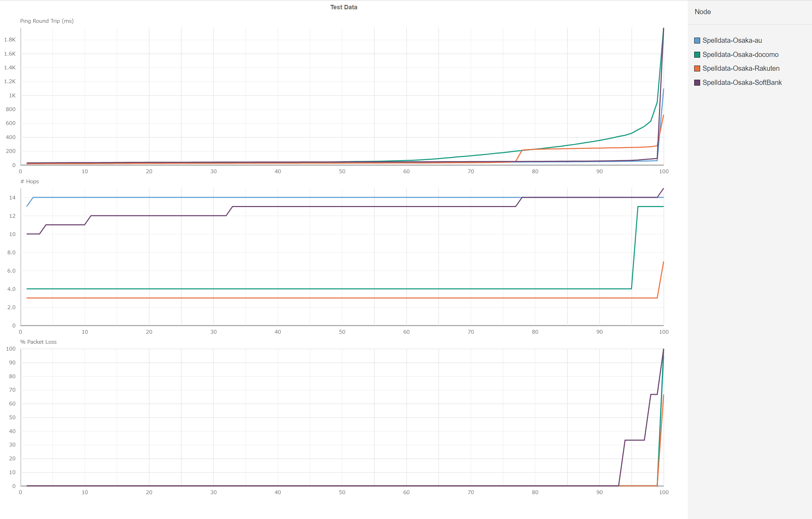Click the 1K label on ping chart axis

click(12, 96)
